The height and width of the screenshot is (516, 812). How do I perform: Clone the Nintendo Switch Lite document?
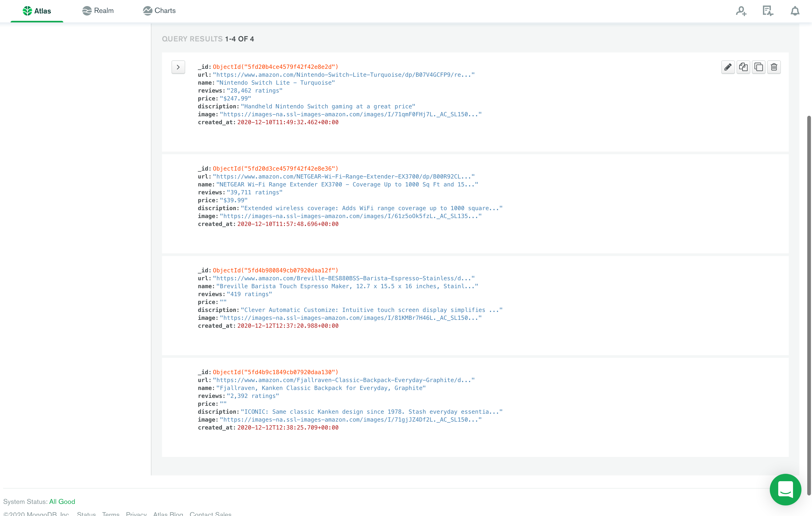click(758, 67)
